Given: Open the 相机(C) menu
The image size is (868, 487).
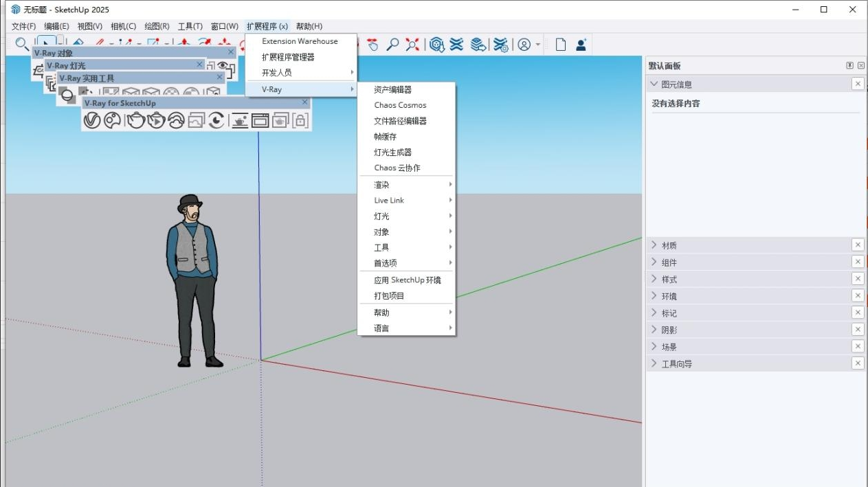Looking at the screenshot, I should pos(124,26).
